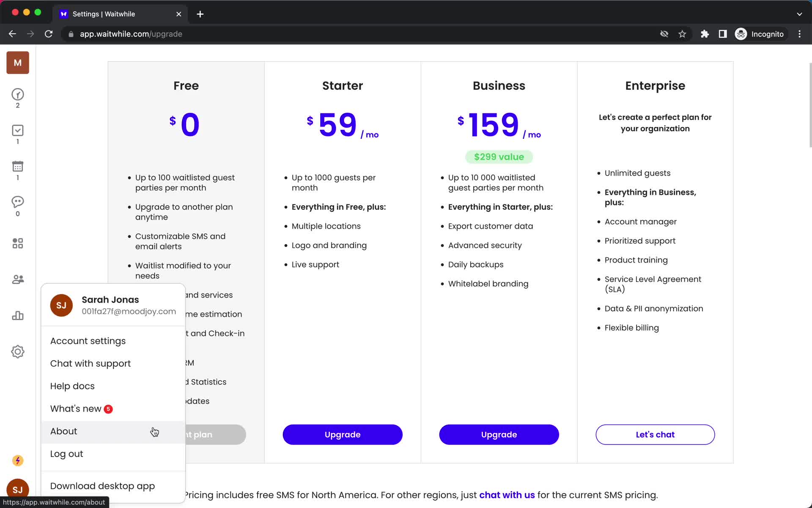The height and width of the screenshot is (508, 812).
Task: Open the settings gear icon in sidebar
Action: (17, 352)
